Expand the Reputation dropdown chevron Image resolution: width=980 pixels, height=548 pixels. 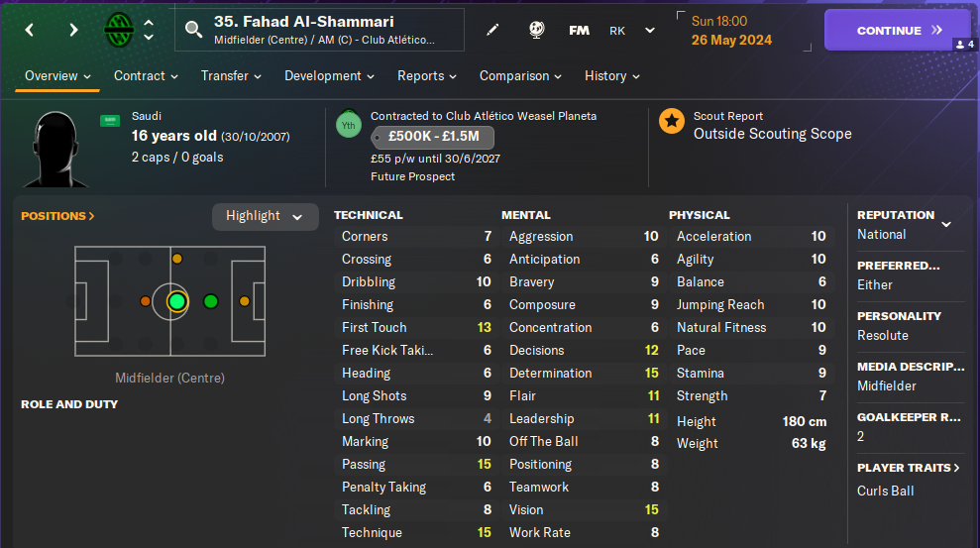(x=946, y=224)
